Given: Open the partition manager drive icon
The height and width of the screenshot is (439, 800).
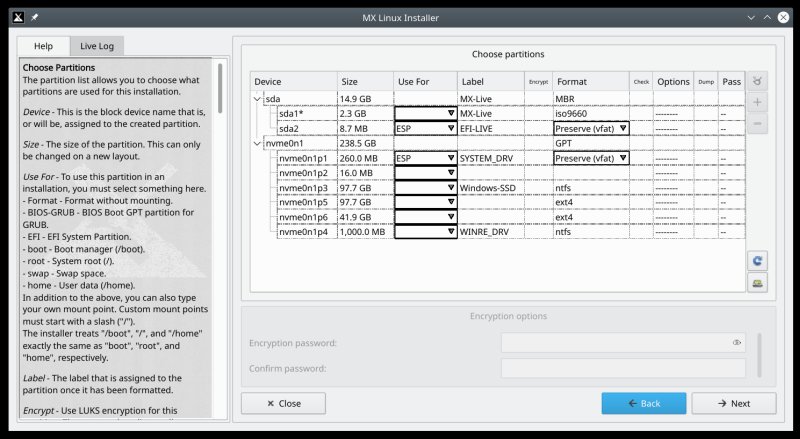Looking at the screenshot, I should point(757,283).
